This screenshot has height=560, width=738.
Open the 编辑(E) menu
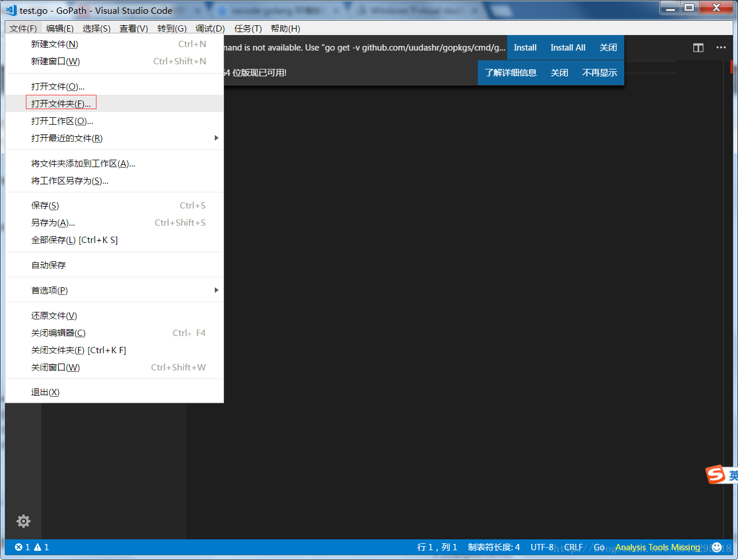click(60, 29)
